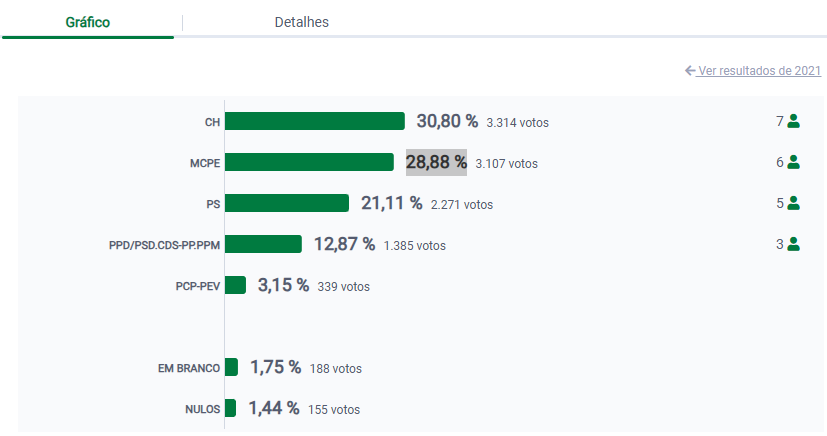This screenshot has height=436, width=827.
Task: Switch to the Detalhes tab
Action: click(301, 22)
